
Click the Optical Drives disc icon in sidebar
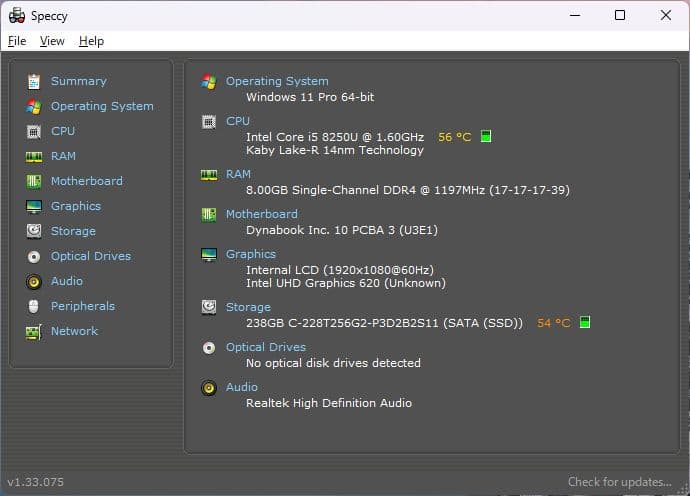point(34,257)
